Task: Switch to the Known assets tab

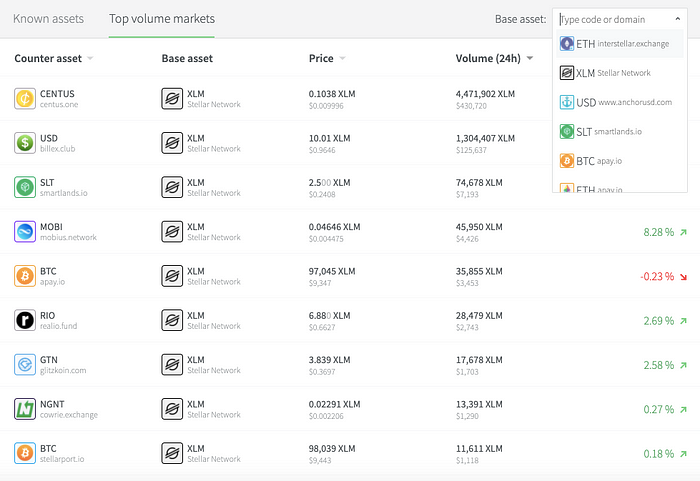Action: coord(48,19)
